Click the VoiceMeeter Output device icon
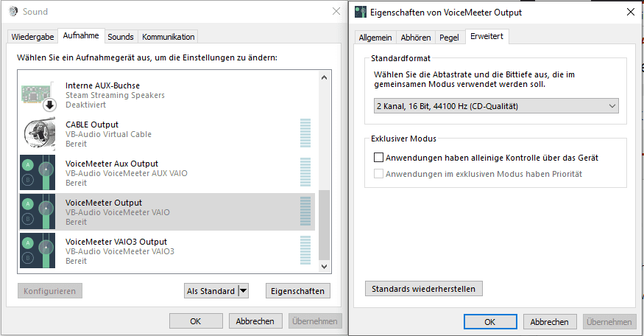Viewport: 644px width, 336px height. click(38, 211)
